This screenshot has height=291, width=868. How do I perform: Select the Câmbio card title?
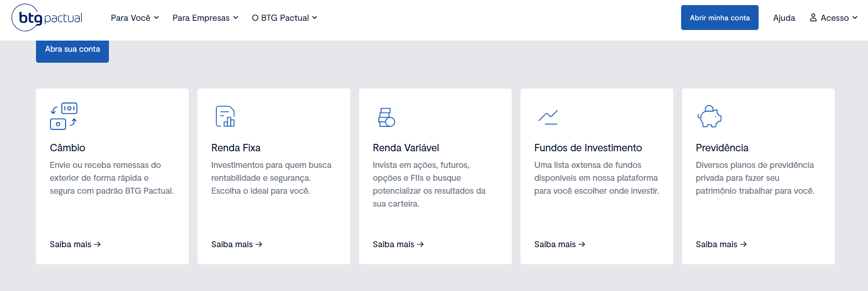click(x=67, y=148)
